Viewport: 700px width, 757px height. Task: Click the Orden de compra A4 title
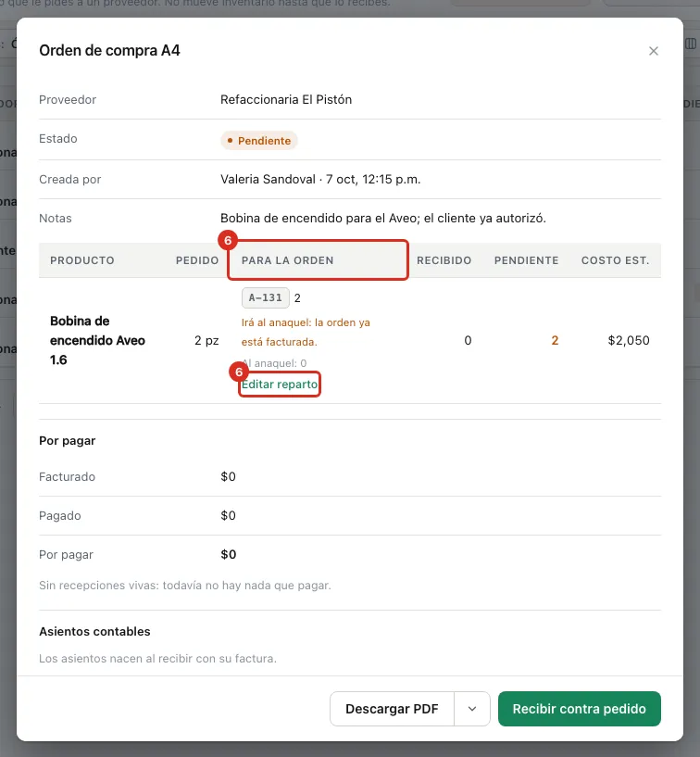click(x=109, y=50)
